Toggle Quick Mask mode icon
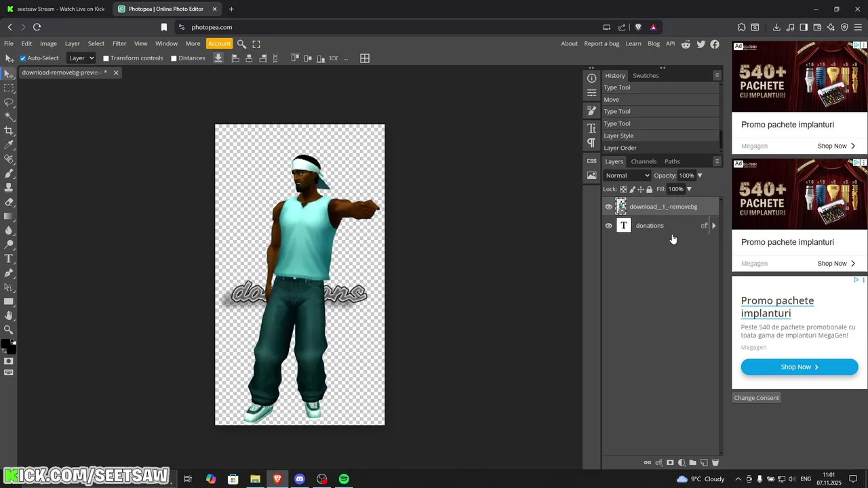Screen dimensions: 868x488 point(9,361)
